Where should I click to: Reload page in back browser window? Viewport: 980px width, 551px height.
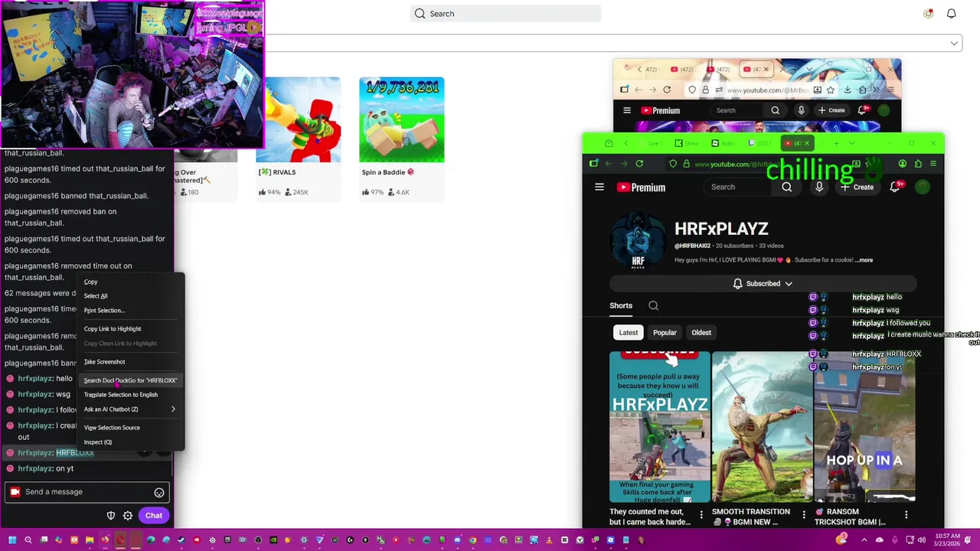[667, 90]
